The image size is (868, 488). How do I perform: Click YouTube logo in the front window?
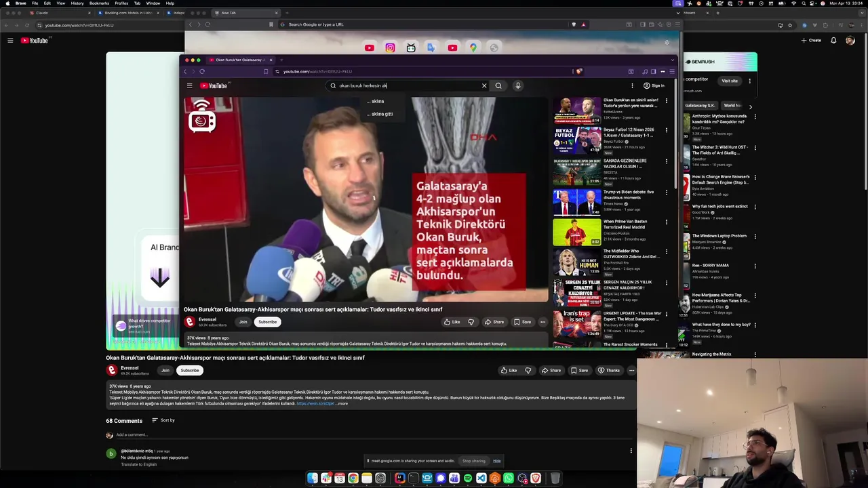point(214,85)
